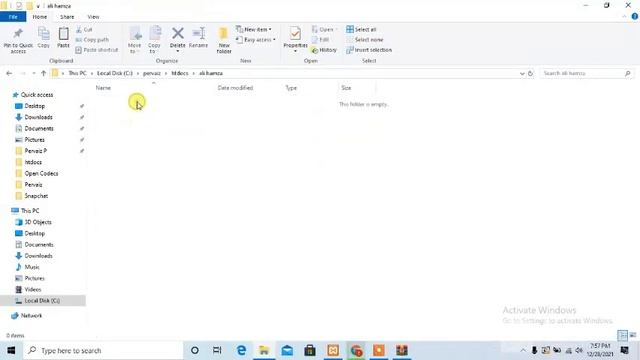Switch to the Share ribbon tab
The width and height of the screenshot is (640, 360).
coord(67,17)
